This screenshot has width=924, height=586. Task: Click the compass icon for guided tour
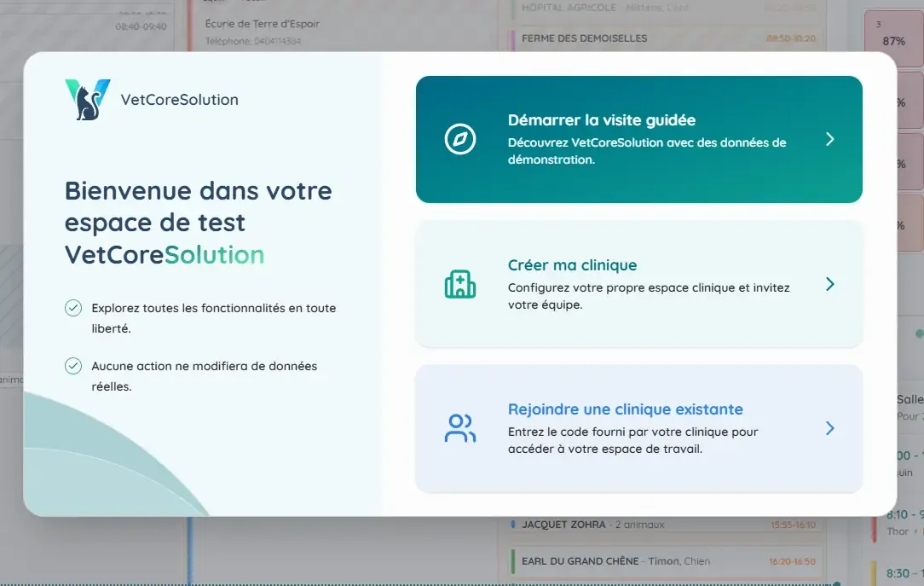pyautogui.click(x=459, y=139)
